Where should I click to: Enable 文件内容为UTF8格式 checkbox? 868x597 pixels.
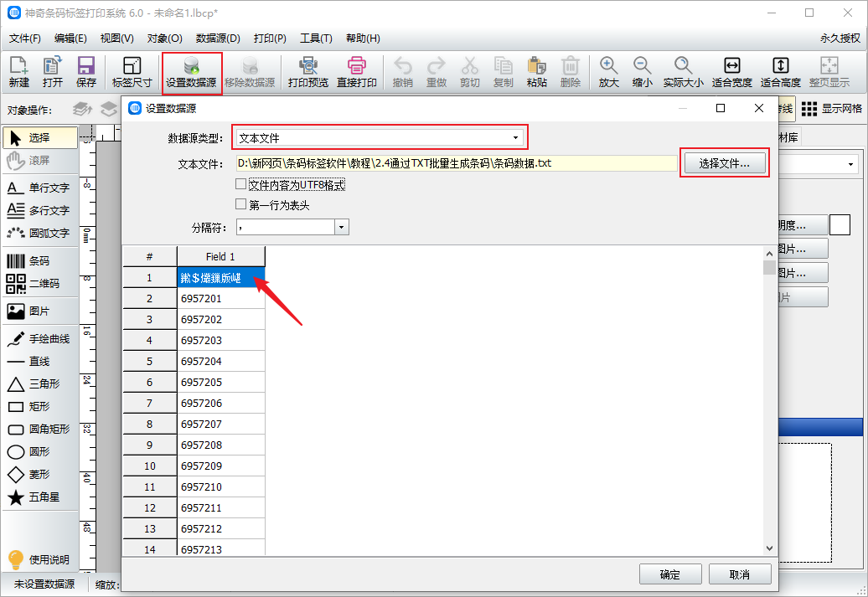point(241,184)
